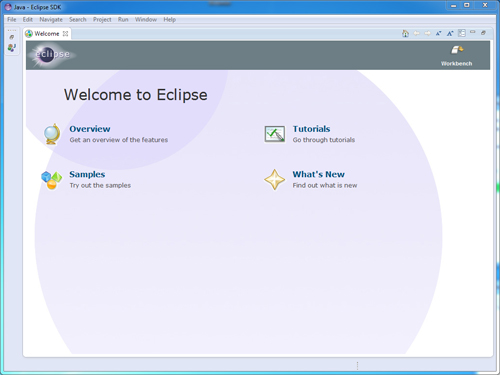Viewport: 500px width, 375px height.
Task: Open the Customize Page icon
Action: pyautogui.click(x=462, y=33)
